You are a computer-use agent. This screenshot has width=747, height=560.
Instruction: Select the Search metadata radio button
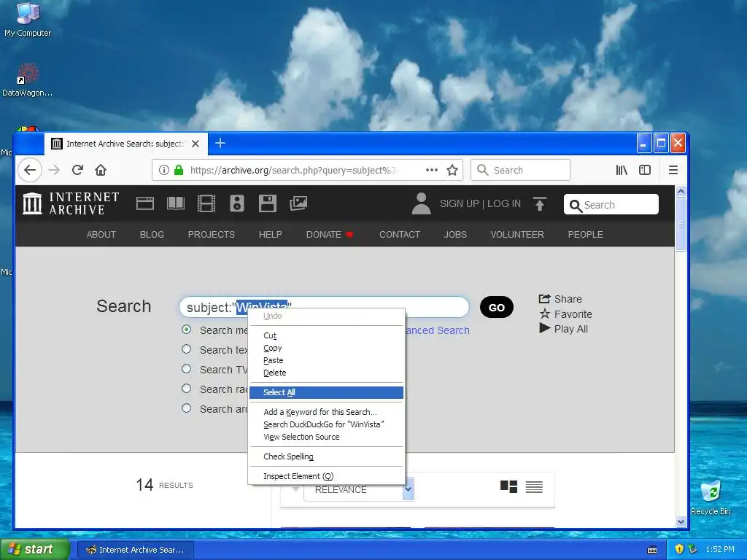[186, 330]
